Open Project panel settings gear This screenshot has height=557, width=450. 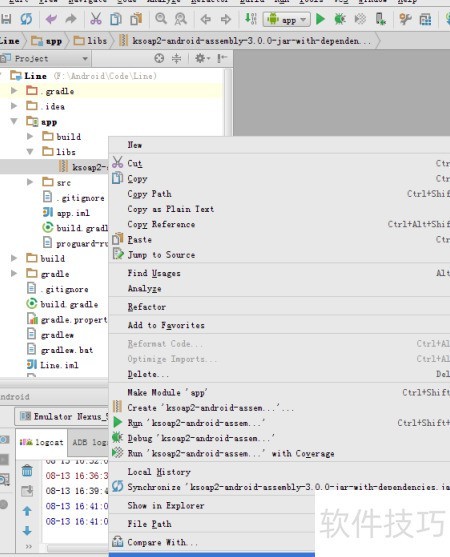(201, 58)
